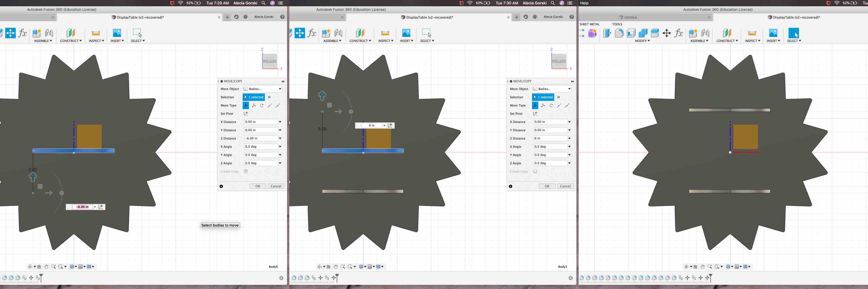Click Set Pivot icon in middle Move/Copy panel
This screenshot has height=289, width=868.
535,114
